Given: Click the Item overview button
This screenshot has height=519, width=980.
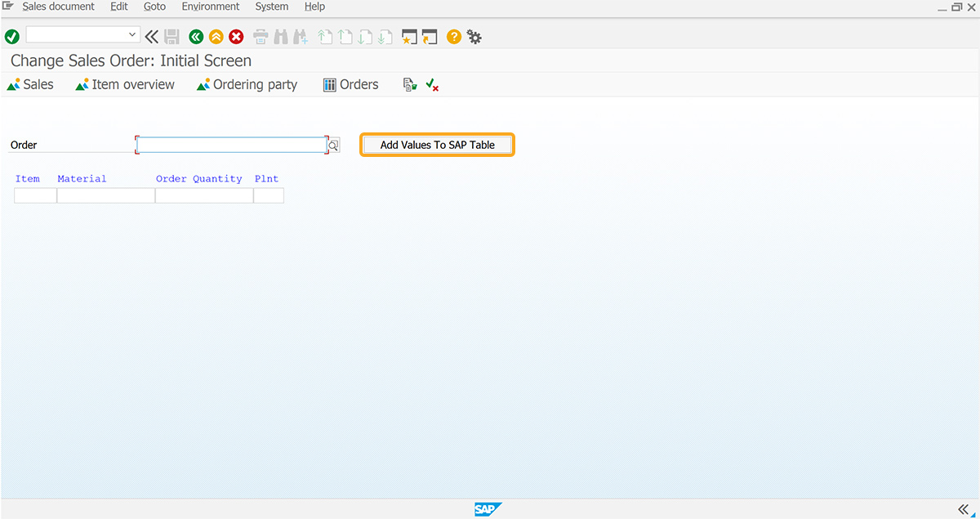Looking at the screenshot, I should coord(125,84).
